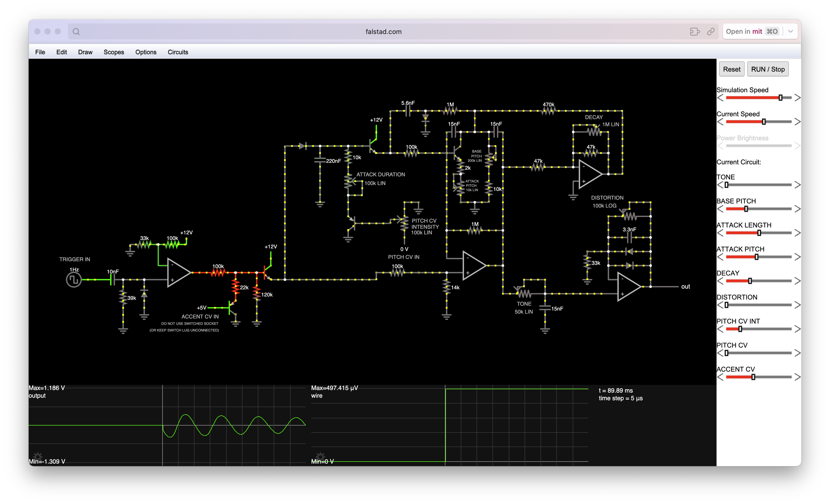
Task: Open the Circuits menu
Action: point(178,52)
